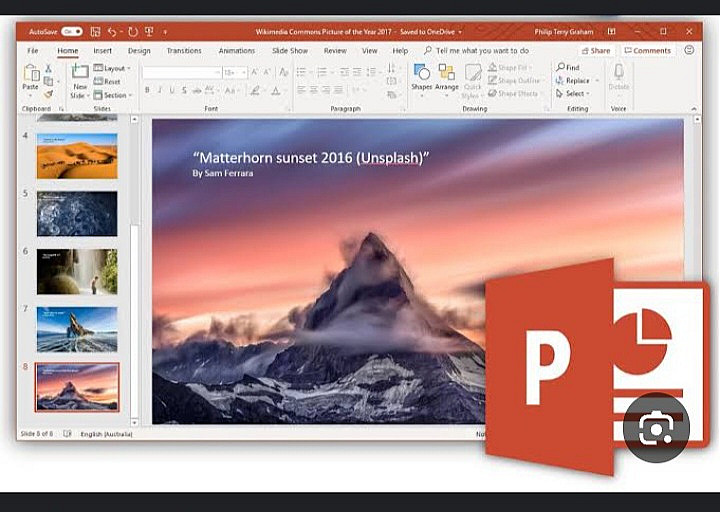Click the Text Direction icon
Viewport: 720px width, 512px height.
[x=392, y=68]
